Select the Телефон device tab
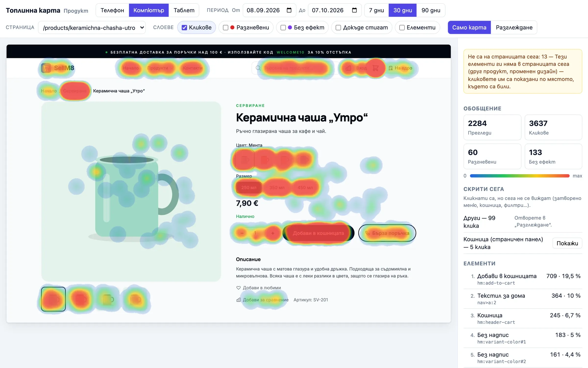588x368 pixels. [x=112, y=10]
